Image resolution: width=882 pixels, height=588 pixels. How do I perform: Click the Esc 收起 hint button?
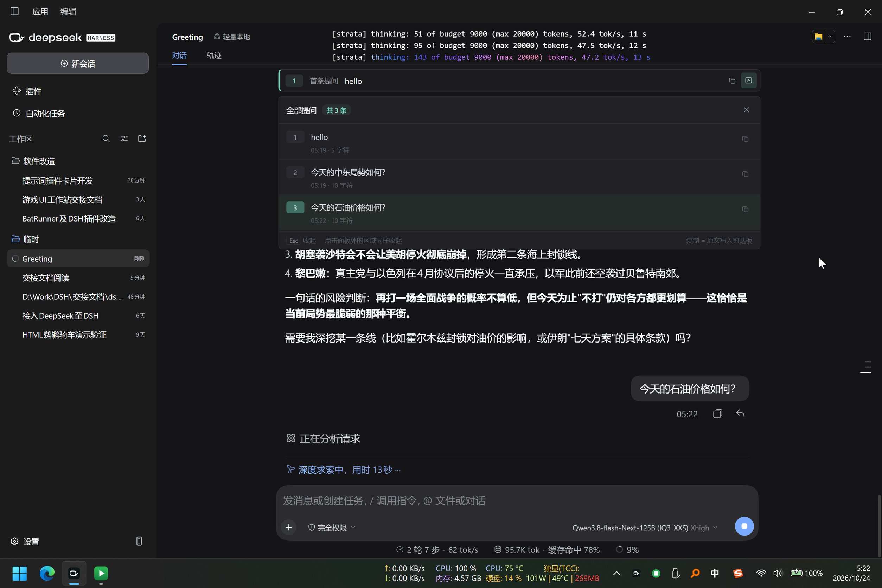pyautogui.click(x=301, y=241)
